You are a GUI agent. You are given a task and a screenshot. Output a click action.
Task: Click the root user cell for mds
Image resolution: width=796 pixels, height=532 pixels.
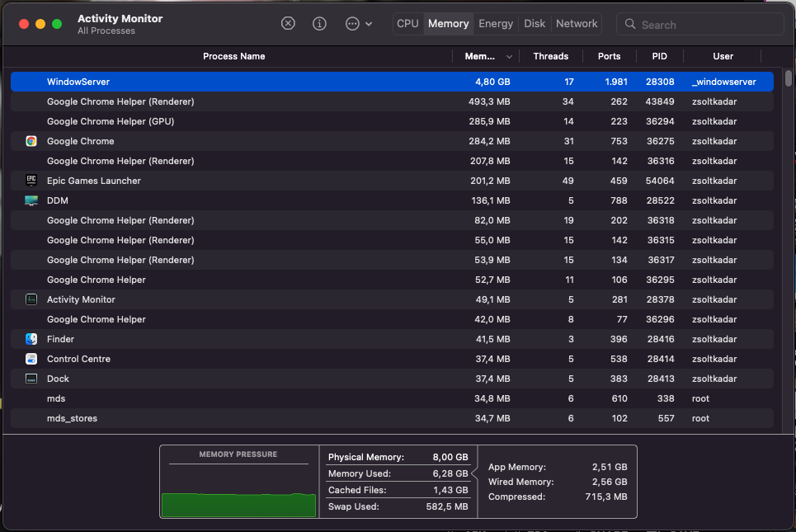coord(700,398)
